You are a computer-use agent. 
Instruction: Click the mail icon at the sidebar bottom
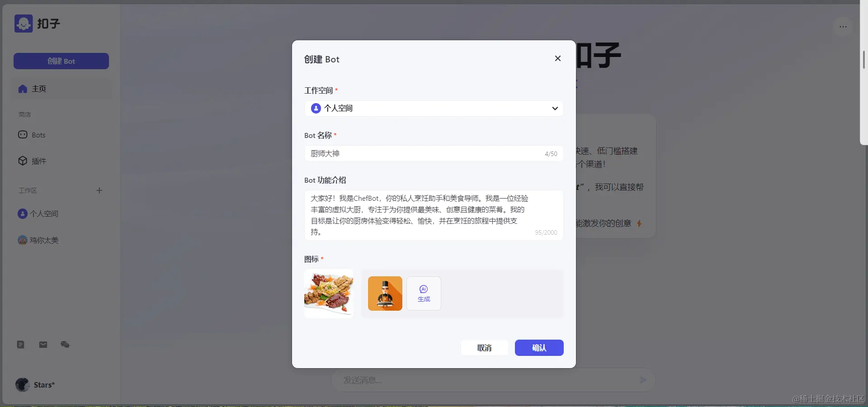pyautogui.click(x=43, y=345)
